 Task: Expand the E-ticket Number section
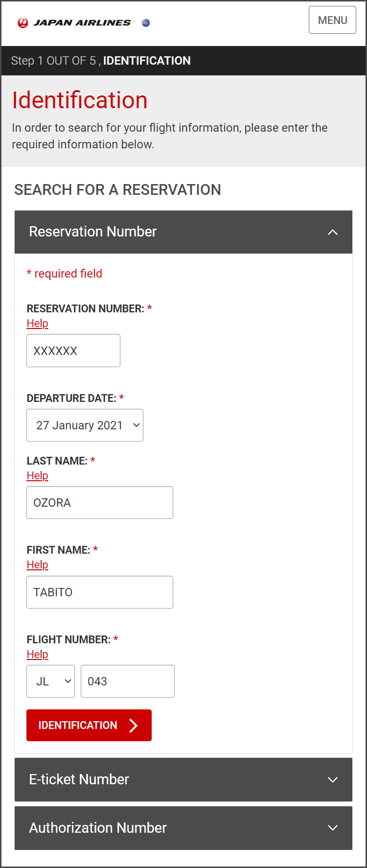point(183,779)
